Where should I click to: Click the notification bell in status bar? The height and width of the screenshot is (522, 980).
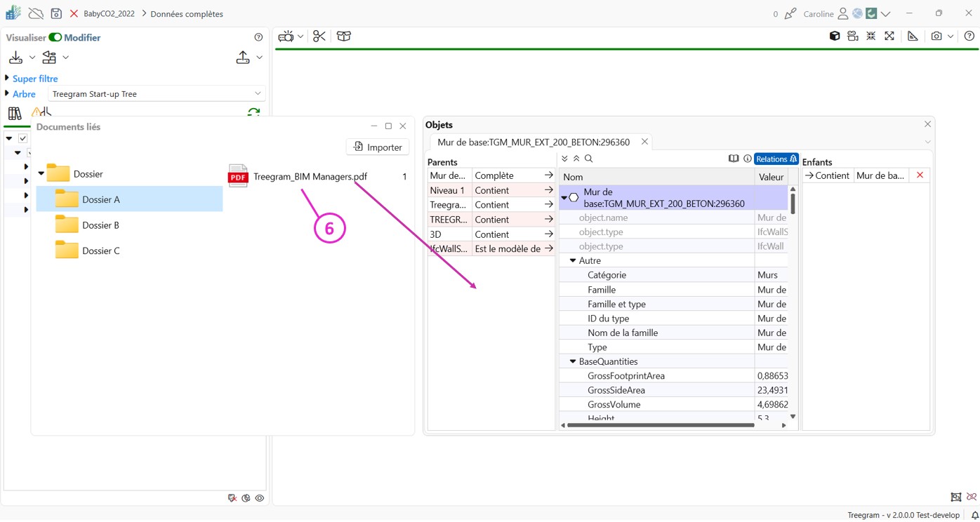(974, 515)
